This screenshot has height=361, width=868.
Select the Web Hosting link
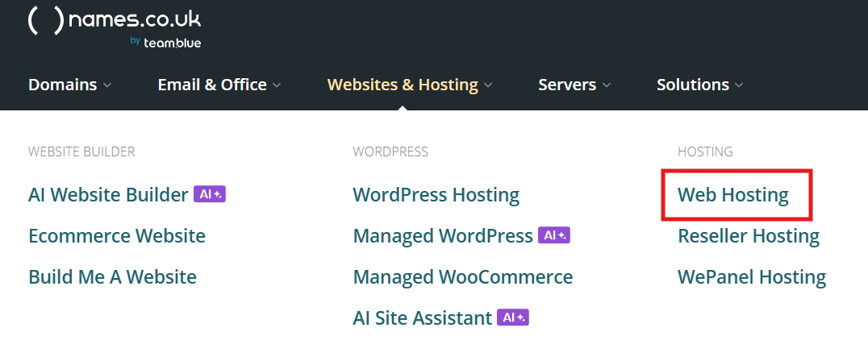click(733, 194)
